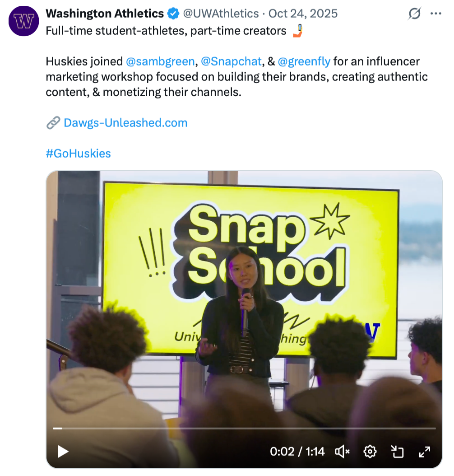Open the Oct 24, 2025 timestamp

(x=303, y=14)
